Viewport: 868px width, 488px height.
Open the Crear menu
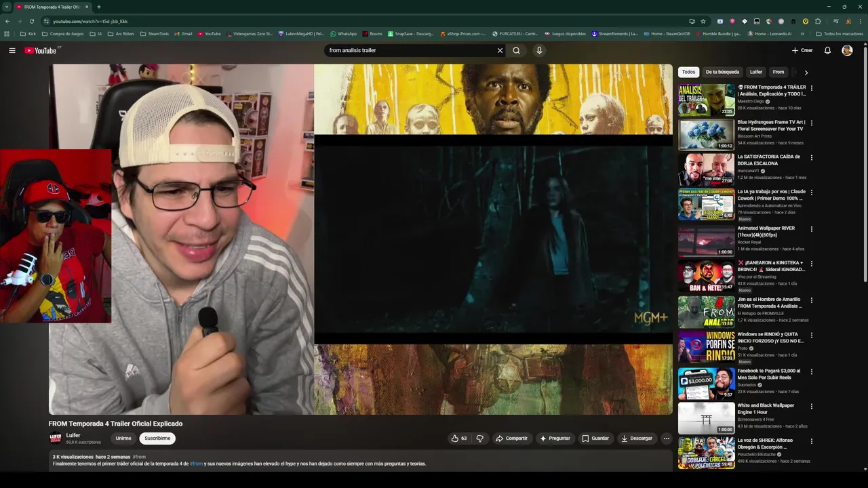pos(802,50)
